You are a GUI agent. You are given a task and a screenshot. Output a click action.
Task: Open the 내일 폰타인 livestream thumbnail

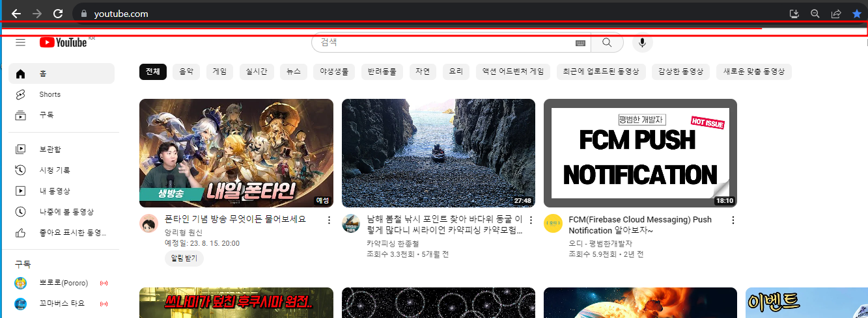(236, 153)
